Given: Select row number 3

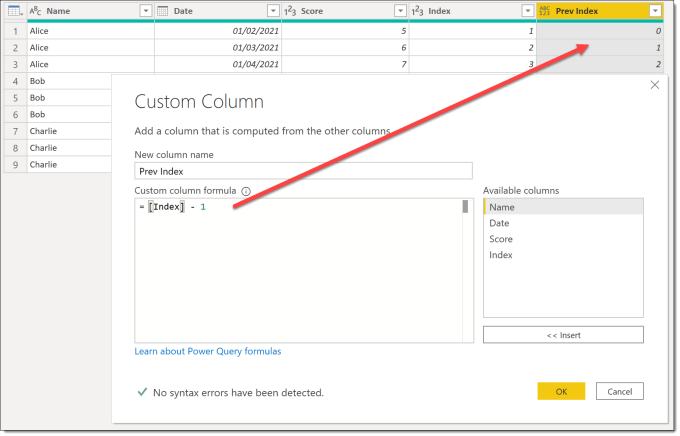Looking at the screenshot, I should 16,65.
